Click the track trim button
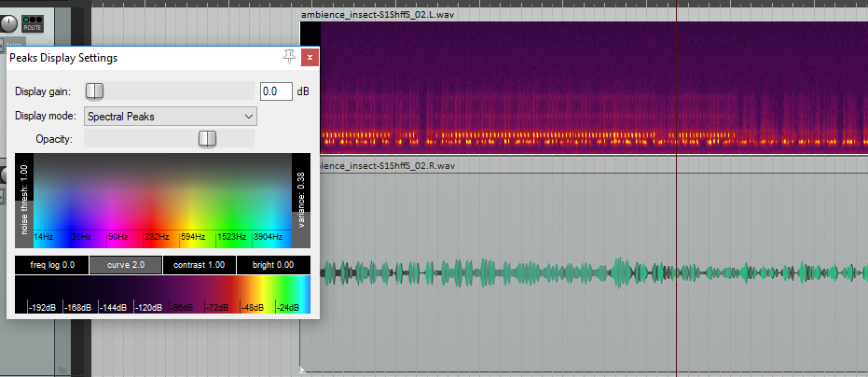The image size is (868, 377). point(14,43)
